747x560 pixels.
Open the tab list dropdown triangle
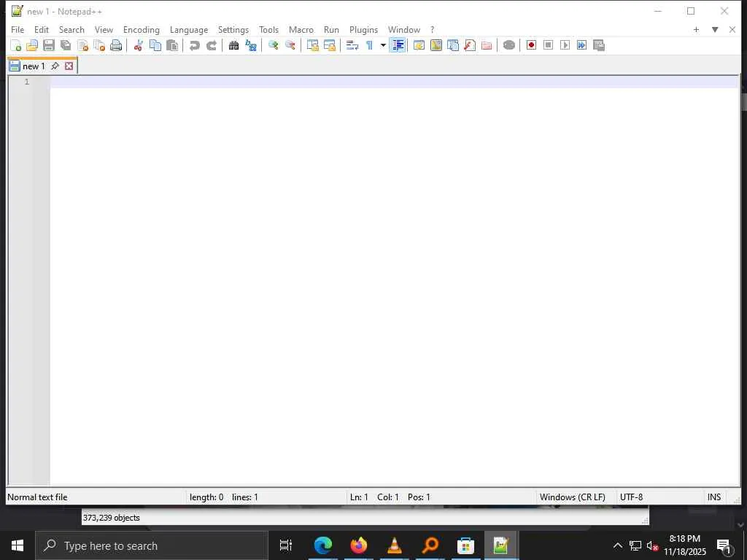pos(715,29)
